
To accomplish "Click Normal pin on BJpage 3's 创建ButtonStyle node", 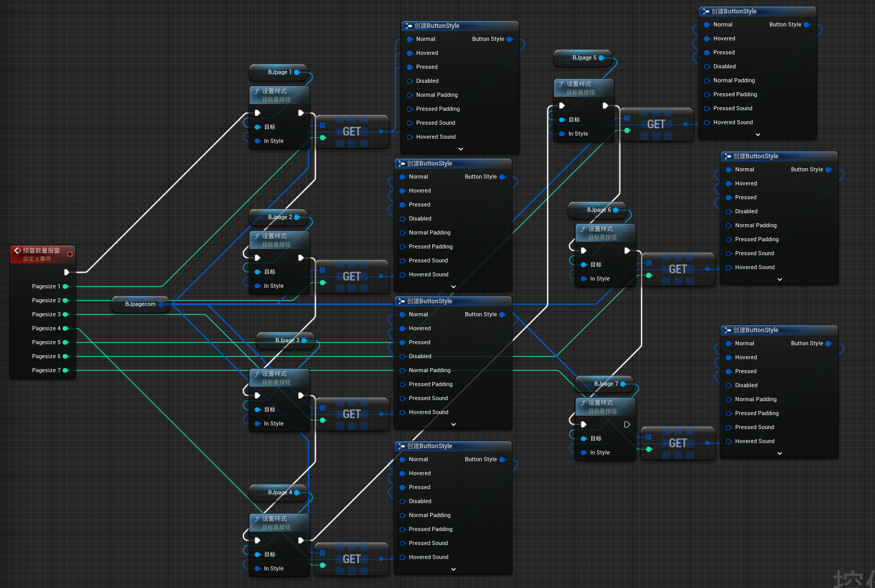I will [403, 315].
